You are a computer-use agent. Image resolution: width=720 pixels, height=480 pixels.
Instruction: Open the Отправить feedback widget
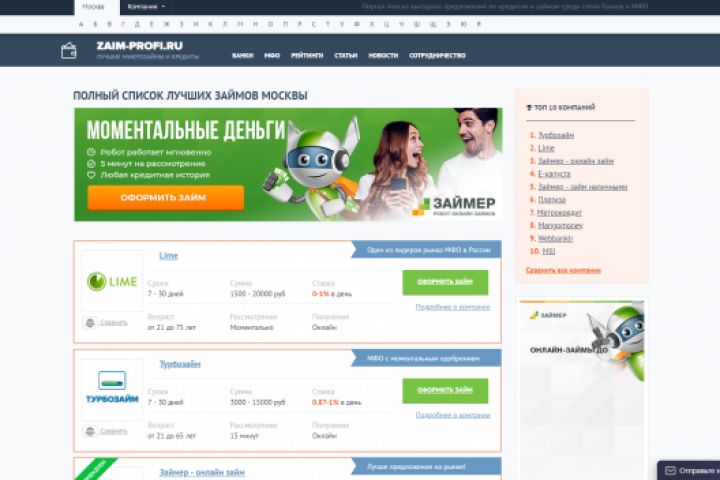click(689, 471)
